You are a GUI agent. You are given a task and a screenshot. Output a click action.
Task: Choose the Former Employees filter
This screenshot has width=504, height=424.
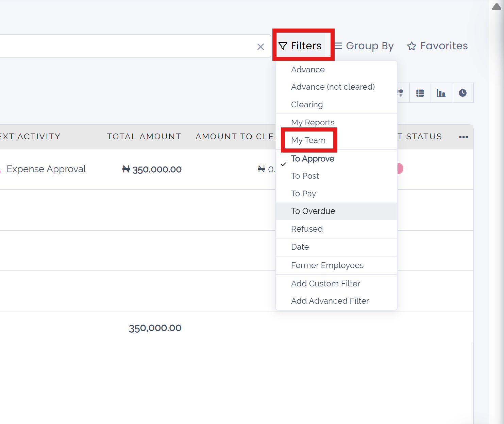coord(327,265)
